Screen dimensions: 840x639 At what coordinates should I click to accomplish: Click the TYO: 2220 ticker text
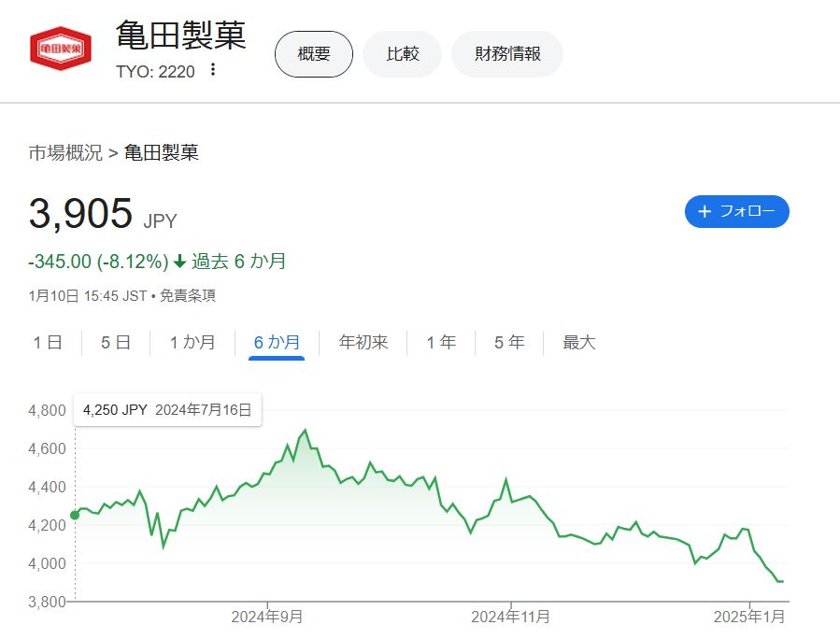pyautogui.click(x=155, y=71)
